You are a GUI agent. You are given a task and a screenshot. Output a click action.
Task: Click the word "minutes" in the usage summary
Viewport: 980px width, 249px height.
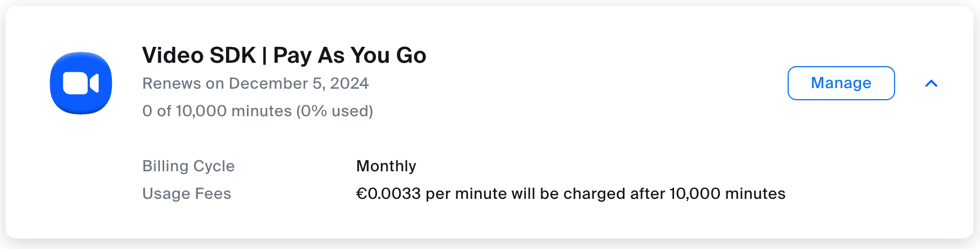(261, 111)
